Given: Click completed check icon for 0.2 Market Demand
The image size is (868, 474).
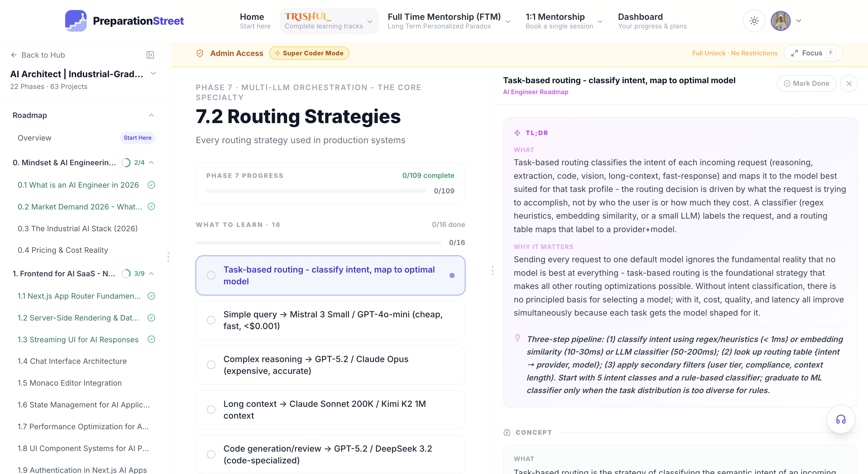Looking at the screenshot, I should click(151, 207).
